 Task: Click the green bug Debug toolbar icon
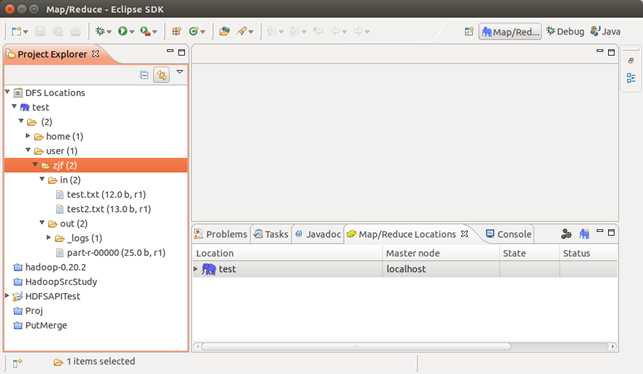tap(100, 31)
